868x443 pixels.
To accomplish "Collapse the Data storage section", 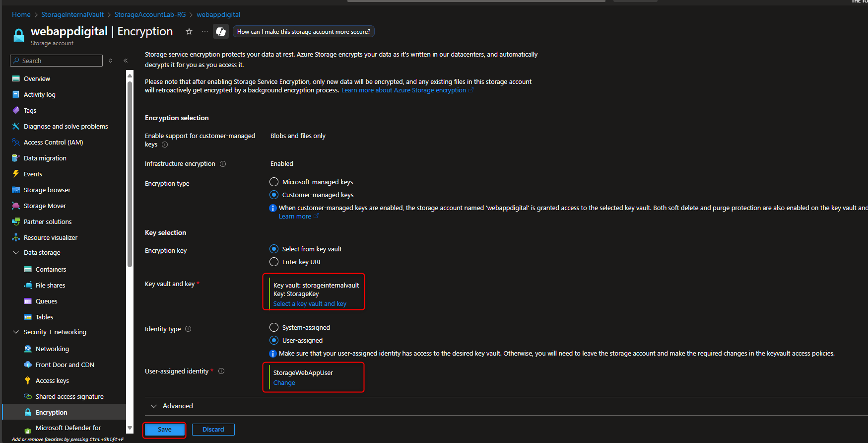I will (x=16, y=252).
